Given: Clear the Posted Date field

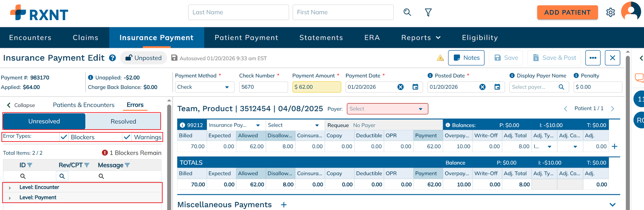Looking at the screenshot, I should [482, 87].
